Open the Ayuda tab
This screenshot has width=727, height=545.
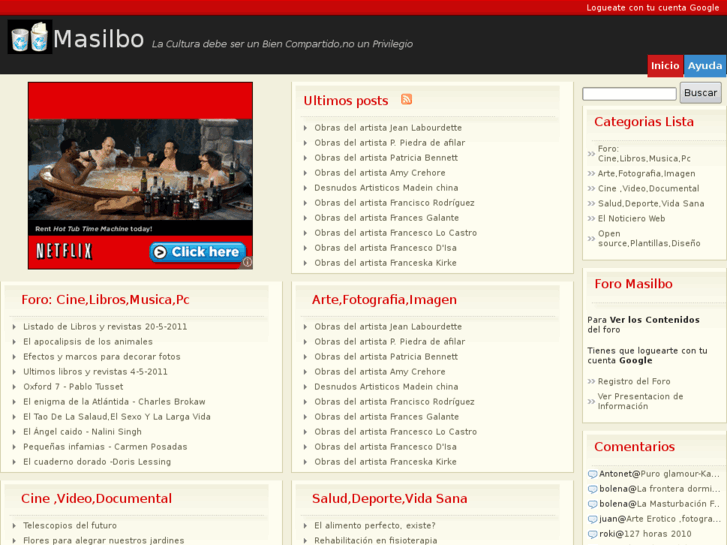pyautogui.click(x=705, y=66)
